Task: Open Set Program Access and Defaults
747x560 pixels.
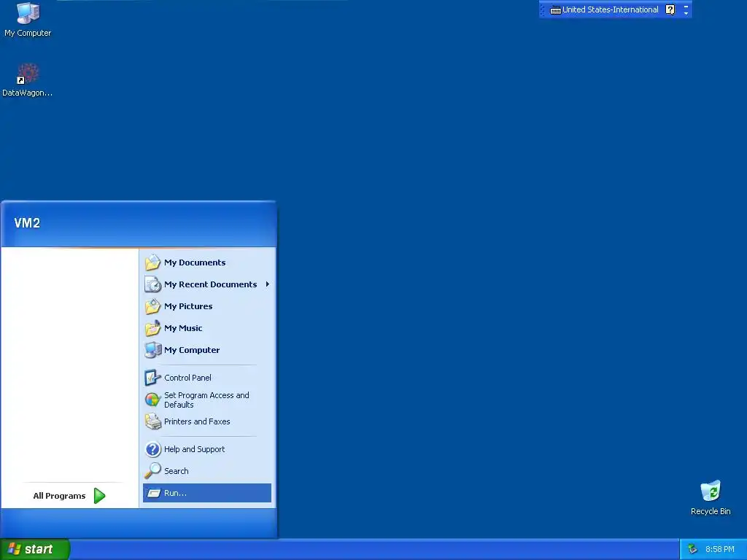Action: tap(207, 400)
